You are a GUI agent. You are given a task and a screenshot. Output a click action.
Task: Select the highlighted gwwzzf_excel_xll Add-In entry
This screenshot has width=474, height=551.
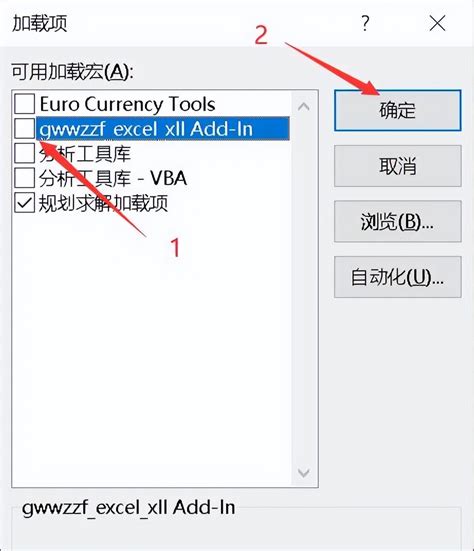(x=163, y=129)
